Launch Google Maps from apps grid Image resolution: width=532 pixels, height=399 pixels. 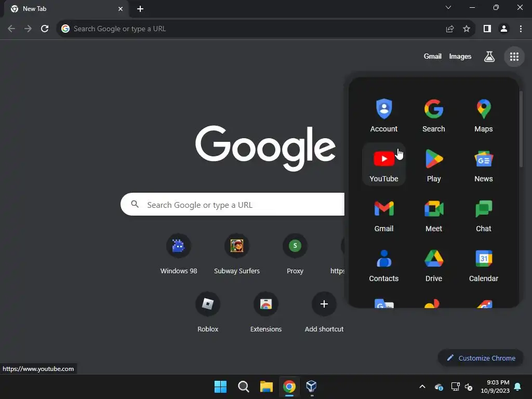484,115
